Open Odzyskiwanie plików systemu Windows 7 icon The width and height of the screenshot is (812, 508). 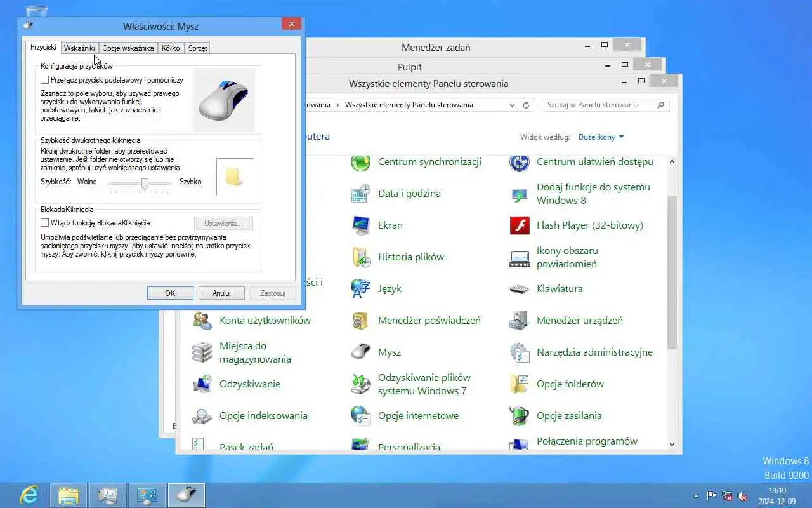click(x=360, y=384)
